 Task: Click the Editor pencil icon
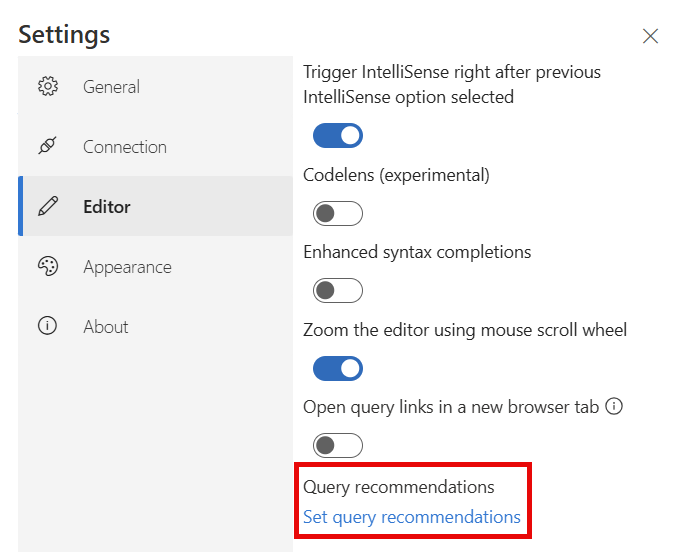click(48, 206)
